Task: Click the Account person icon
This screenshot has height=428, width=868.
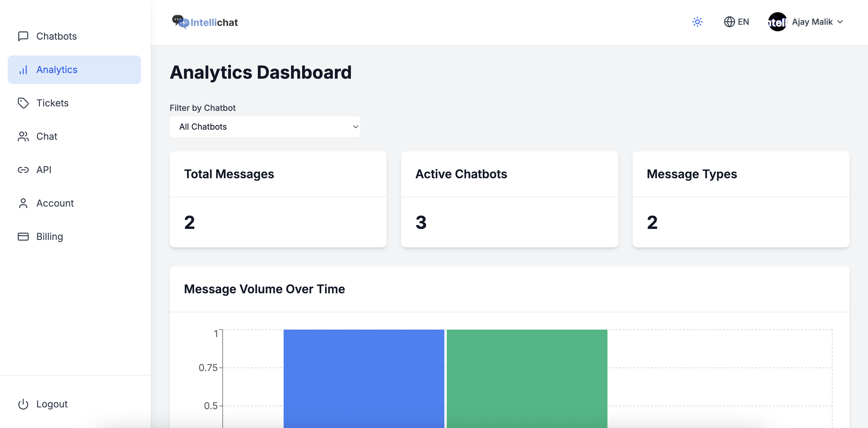Action: pos(23,203)
